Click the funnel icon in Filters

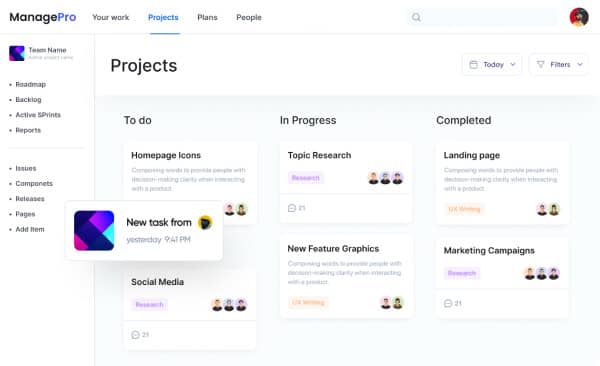pyautogui.click(x=540, y=64)
